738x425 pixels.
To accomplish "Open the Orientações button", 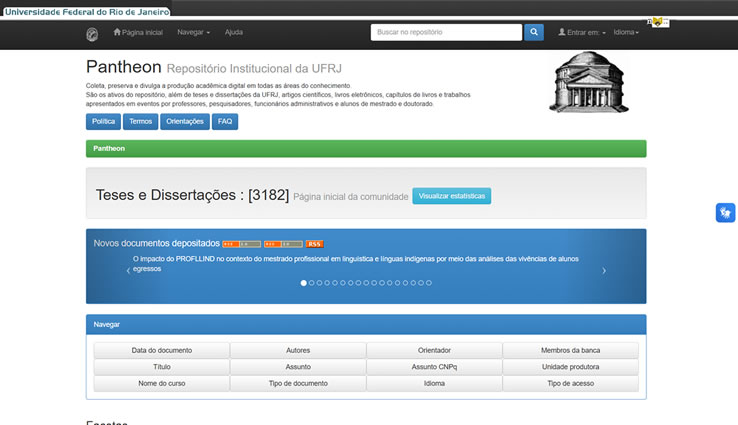I will pyautogui.click(x=185, y=121).
